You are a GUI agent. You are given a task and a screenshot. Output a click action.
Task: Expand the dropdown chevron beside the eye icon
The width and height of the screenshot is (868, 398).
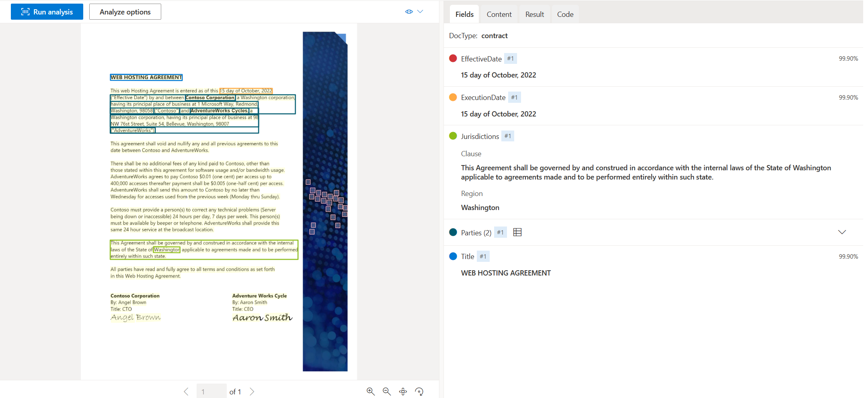(x=420, y=12)
